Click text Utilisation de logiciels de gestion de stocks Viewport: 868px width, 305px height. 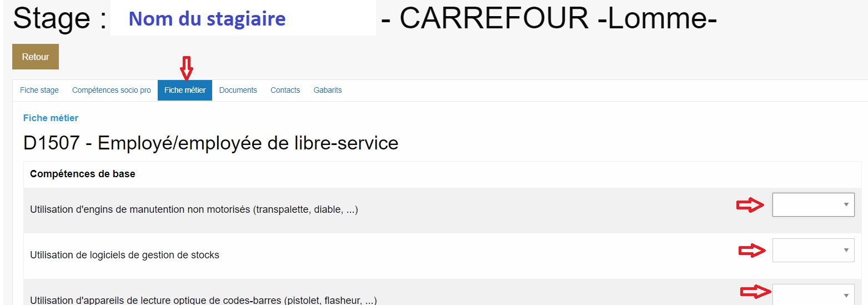[124, 256]
